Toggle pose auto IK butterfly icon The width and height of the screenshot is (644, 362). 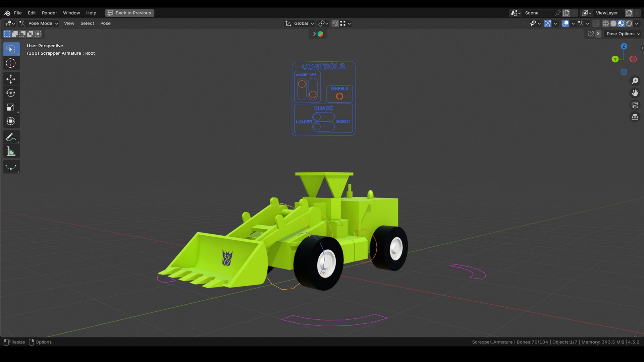591,34
